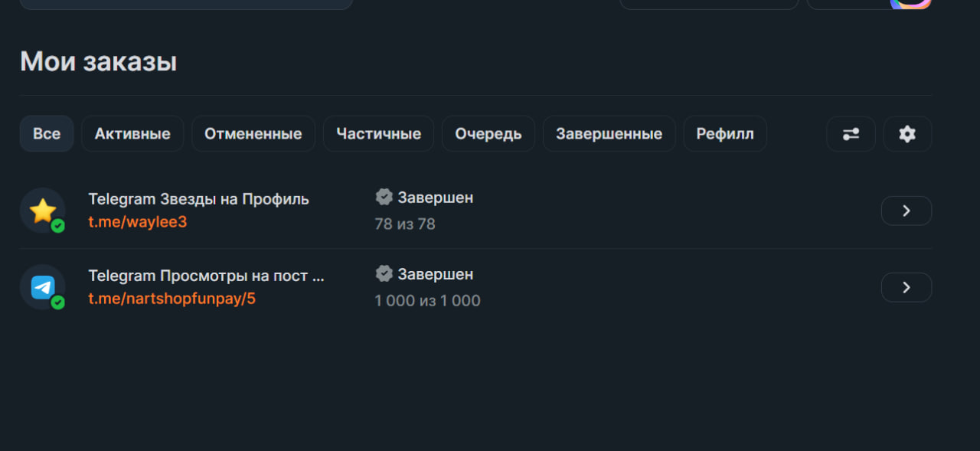Open order settings via gear icon
Image resolution: width=980 pixels, height=451 pixels.
pyautogui.click(x=907, y=134)
